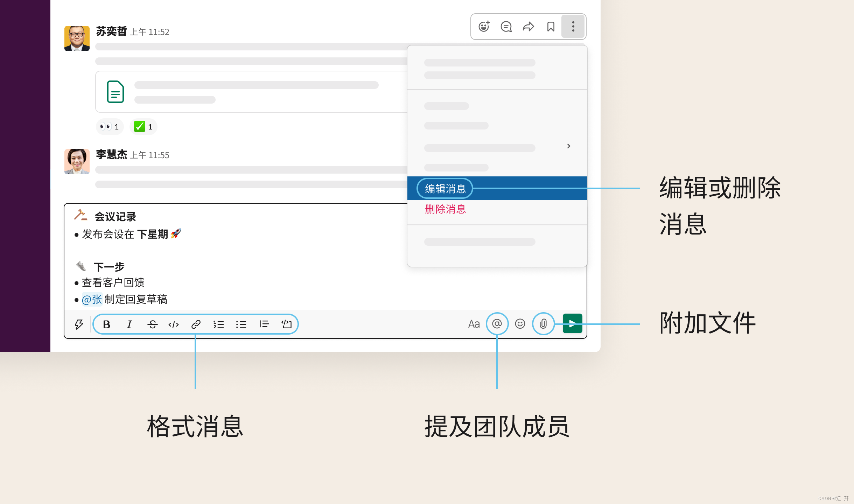Expand the submenu chevron in the context menu
The image size is (854, 504).
pyautogui.click(x=569, y=146)
